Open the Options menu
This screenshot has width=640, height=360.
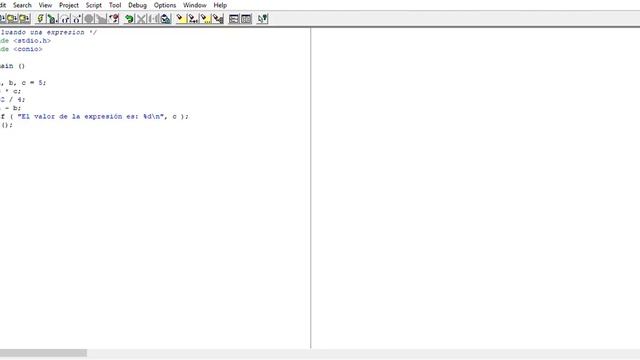coord(164,5)
